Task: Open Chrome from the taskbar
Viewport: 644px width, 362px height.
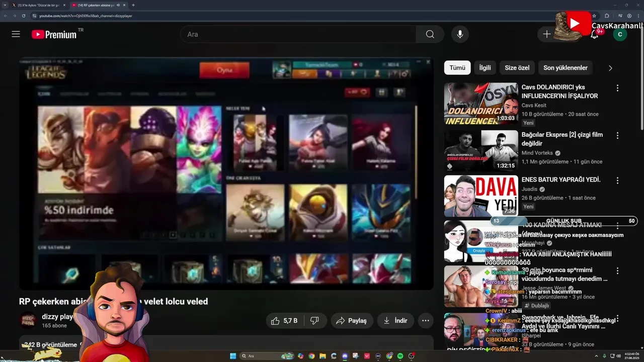Action: [x=311, y=356]
